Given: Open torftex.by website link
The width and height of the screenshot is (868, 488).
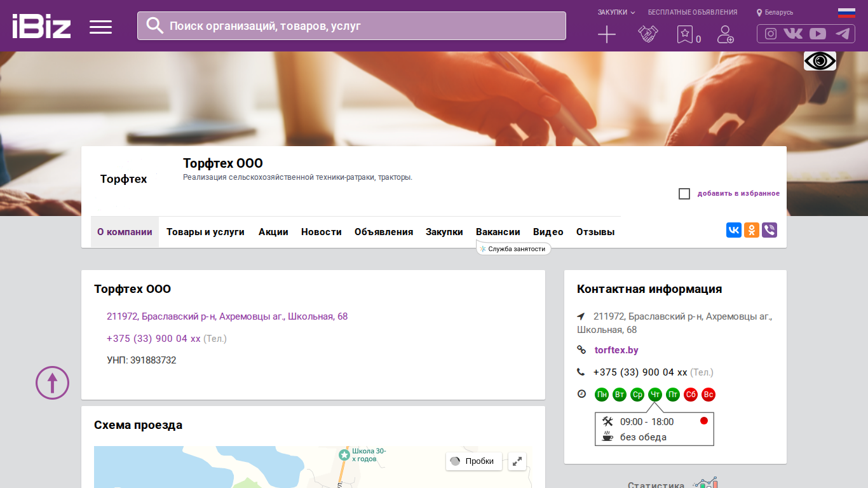Looking at the screenshot, I should pos(616,350).
